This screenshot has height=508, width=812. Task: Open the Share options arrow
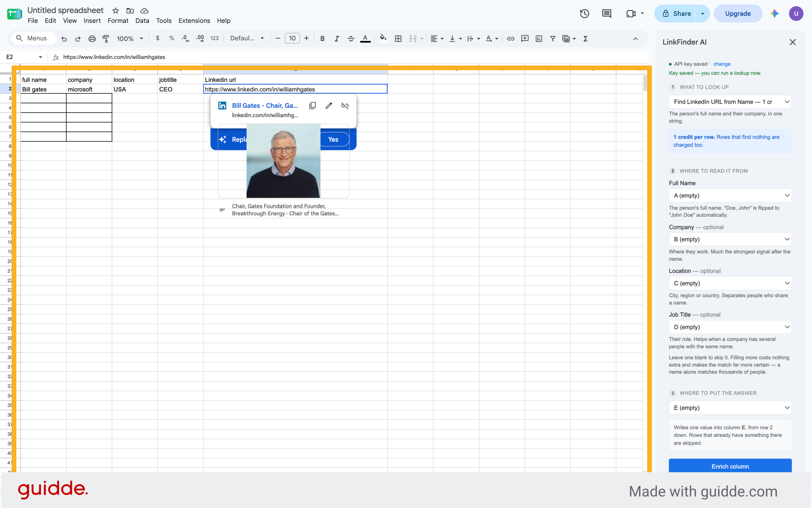703,14
